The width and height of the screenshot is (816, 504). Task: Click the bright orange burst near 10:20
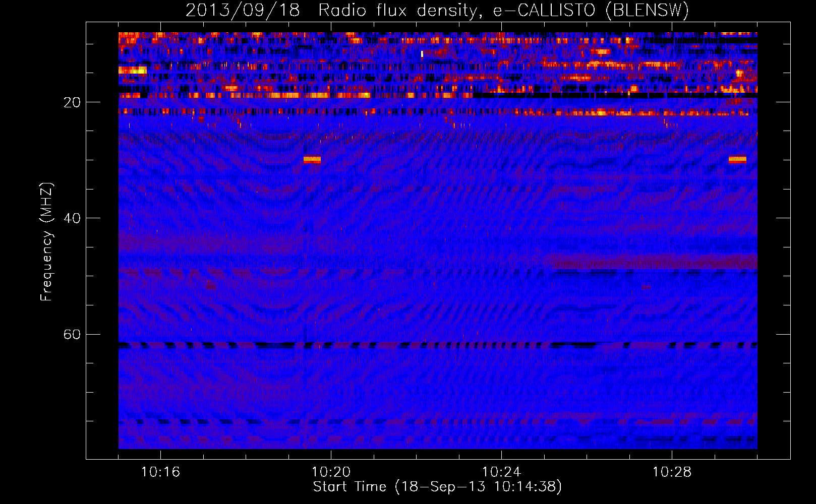(312, 160)
